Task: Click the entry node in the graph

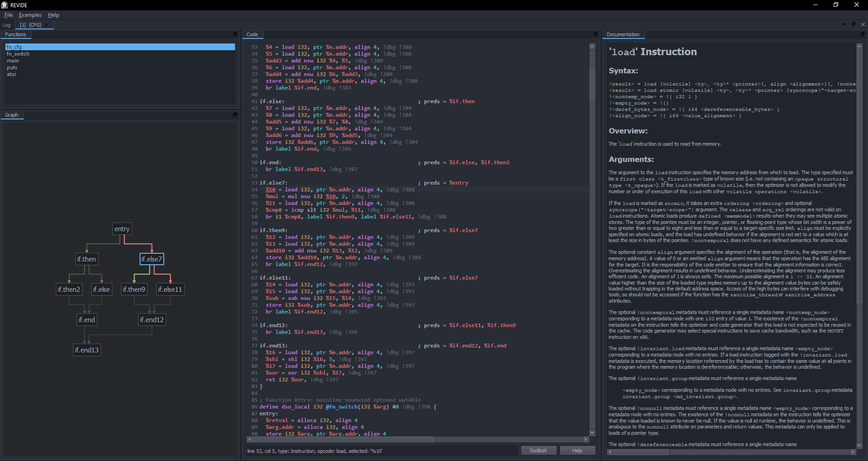Action: tap(122, 229)
